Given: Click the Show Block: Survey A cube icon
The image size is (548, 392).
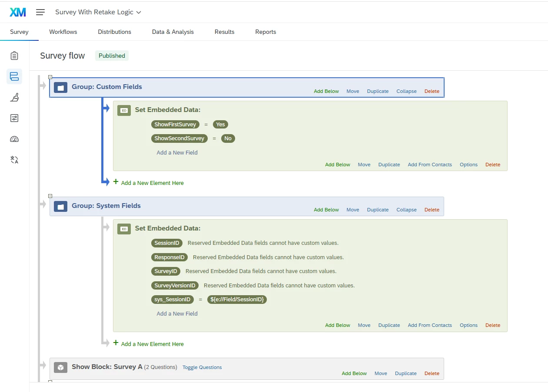Looking at the screenshot, I should (x=61, y=367).
